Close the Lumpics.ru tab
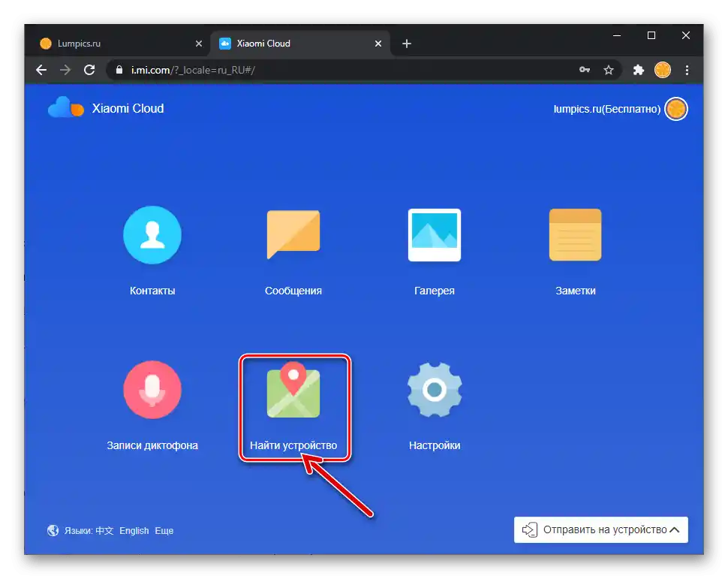This screenshot has width=728, height=579. (199, 44)
